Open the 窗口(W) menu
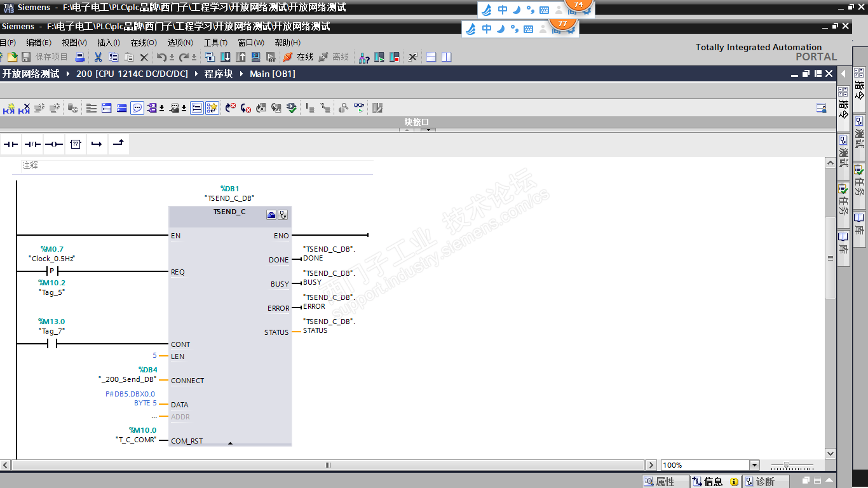 coord(251,43)
